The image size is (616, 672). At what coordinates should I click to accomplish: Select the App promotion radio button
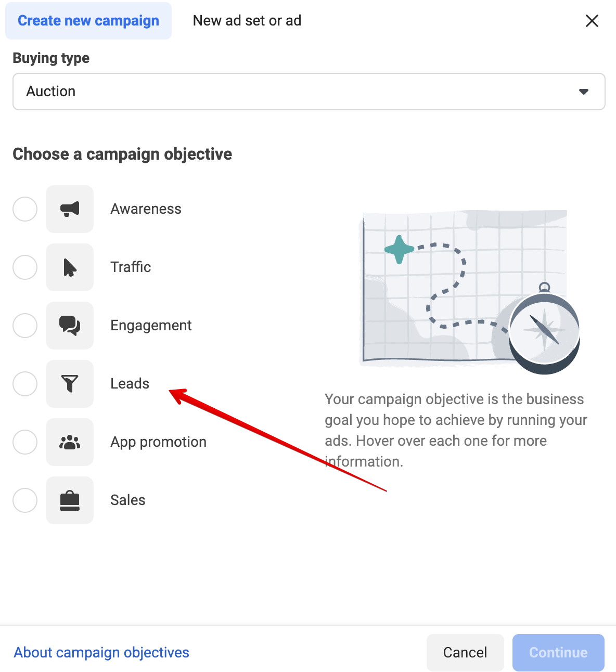(x=25, y=442)
